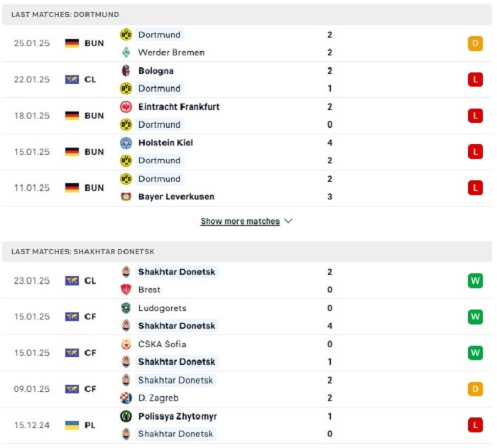497x448 pixels.
Task: Click the win badge for Shakhtar vs Brest
Action: tap(475, 280)
